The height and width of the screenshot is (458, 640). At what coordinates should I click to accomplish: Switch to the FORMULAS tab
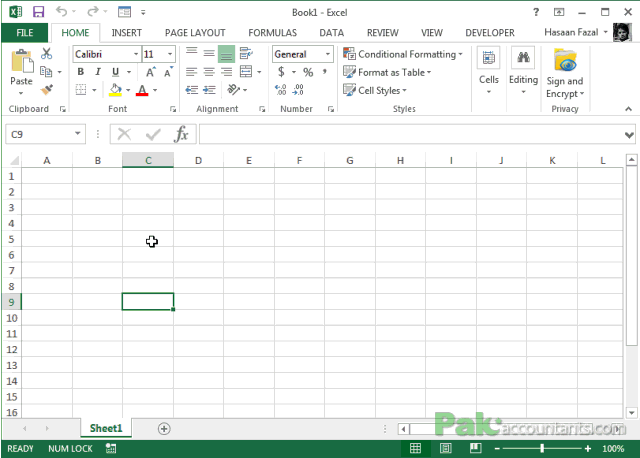pyautogui.click(x=273, y=33)
